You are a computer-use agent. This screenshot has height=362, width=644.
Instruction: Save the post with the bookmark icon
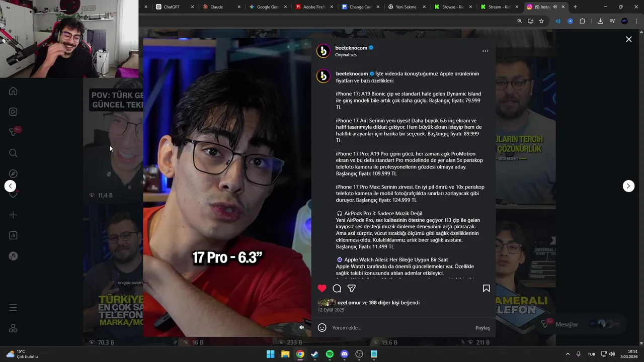[486, 288]
